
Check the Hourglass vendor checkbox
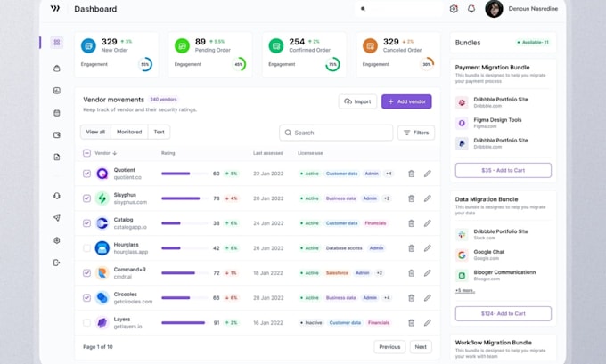click(86, 248)
